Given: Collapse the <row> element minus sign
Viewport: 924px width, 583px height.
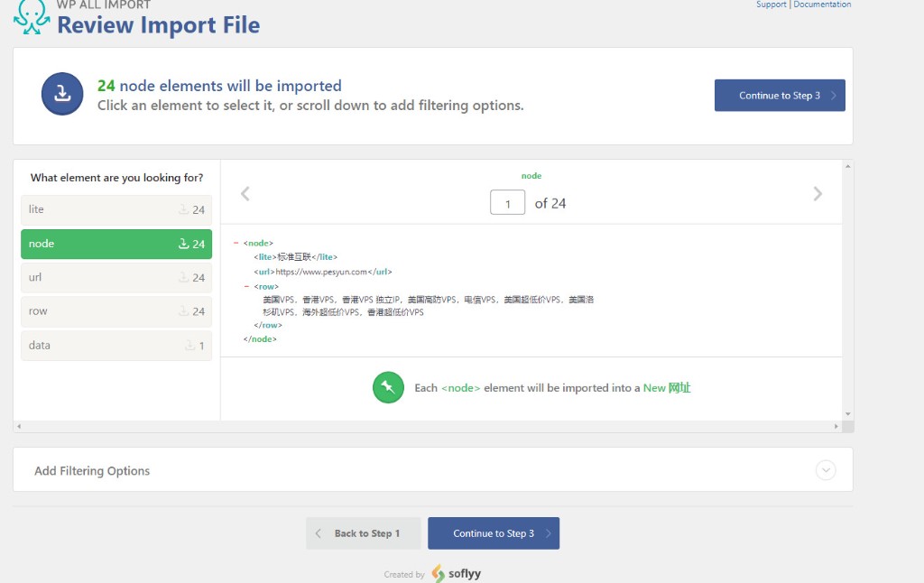Looking at the screenshot, I should click(246, 286).
